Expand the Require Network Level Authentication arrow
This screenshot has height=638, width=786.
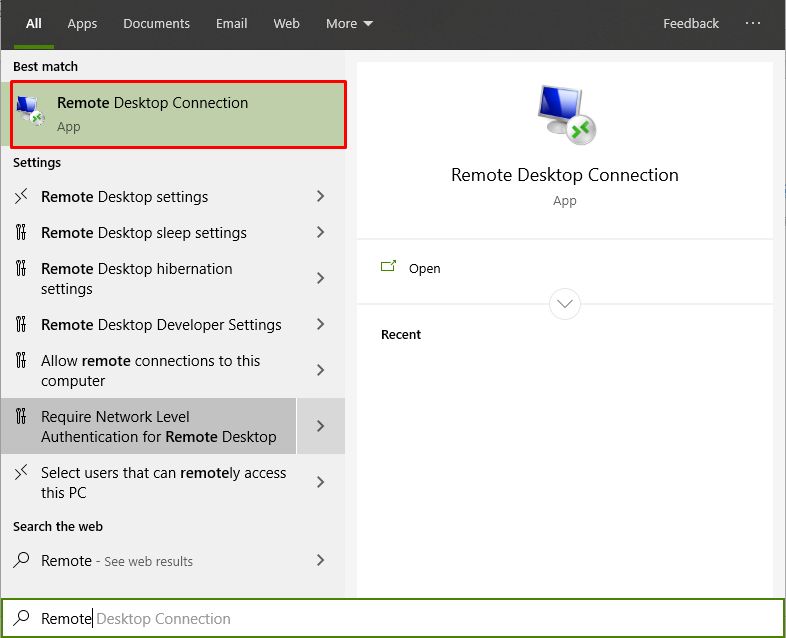point(321,426)
